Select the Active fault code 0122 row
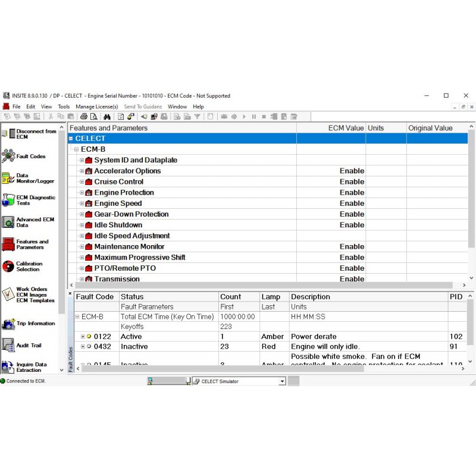476x476 pixels. click(x=149, y=337)
